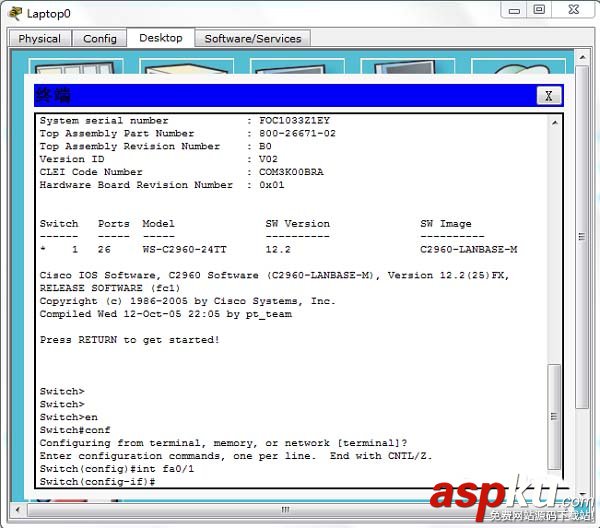Click the 'Compiled Wed 12-Oct-05' line
The height and width of the screenshot is (528, 600).
coord(166,314)
